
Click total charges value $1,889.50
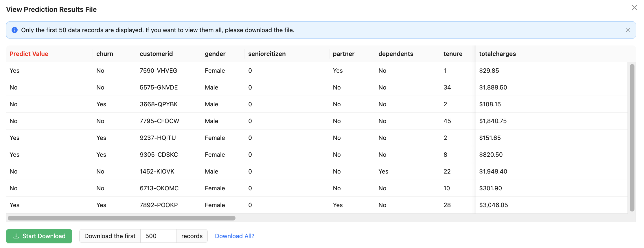click(493, 87)
